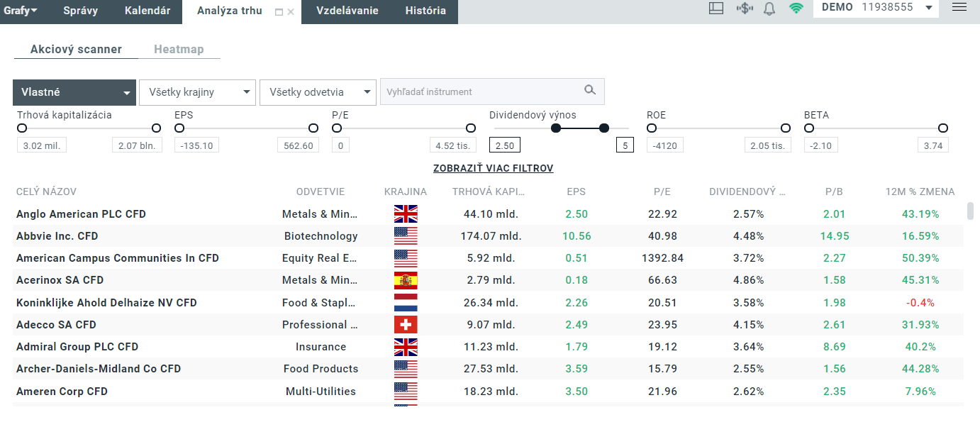
Task: Click the Zobraziť viac filtrov link
Action: (493, 169)
